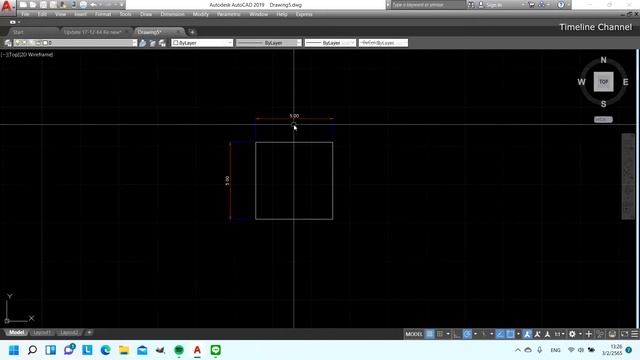The width and height of the screenshot is (640, 360).
Task: Click the Isolate objects icon in status bar
Action: pos(600,334)
